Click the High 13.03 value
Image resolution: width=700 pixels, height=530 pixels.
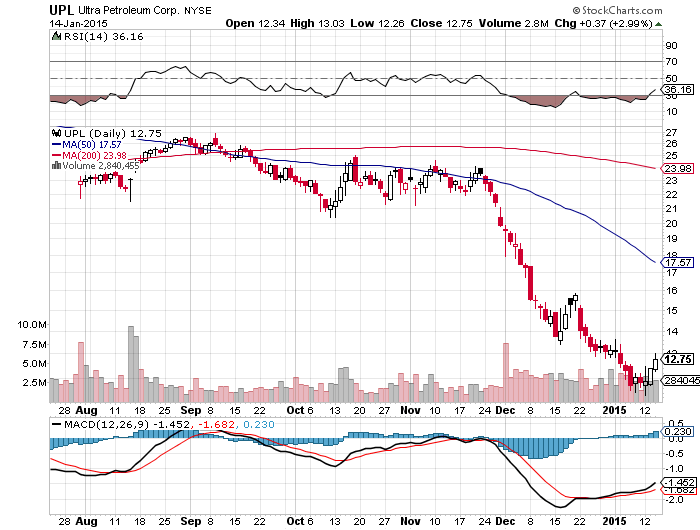click(317, 23)
